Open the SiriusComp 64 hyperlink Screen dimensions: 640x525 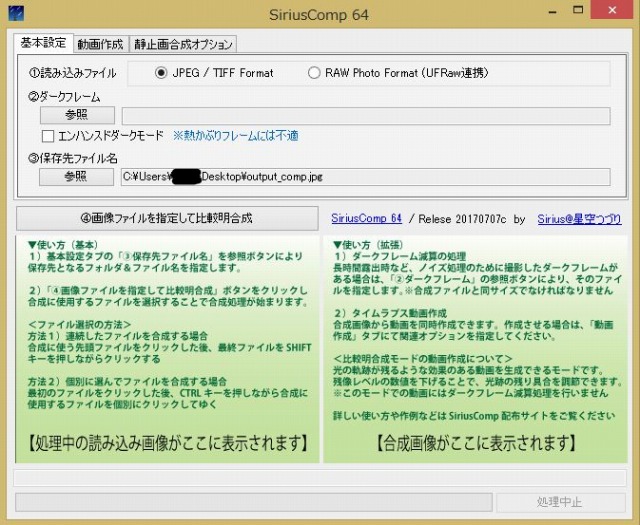click(366, 218)
